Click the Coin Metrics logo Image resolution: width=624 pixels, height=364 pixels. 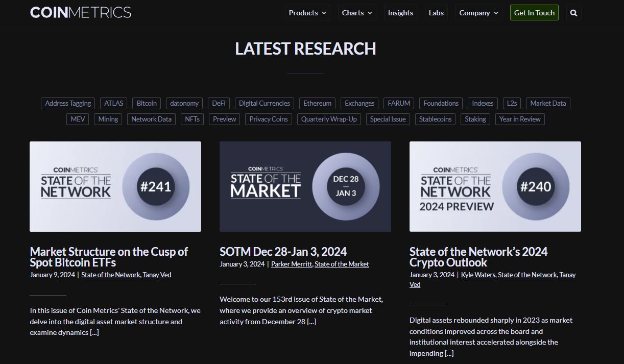(81, 12)
